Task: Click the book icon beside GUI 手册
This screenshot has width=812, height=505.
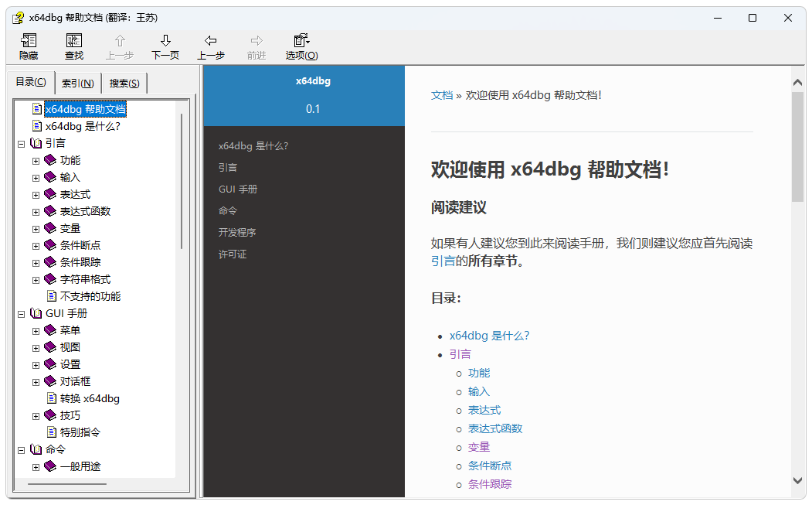Action: click(x=36, y=313)
